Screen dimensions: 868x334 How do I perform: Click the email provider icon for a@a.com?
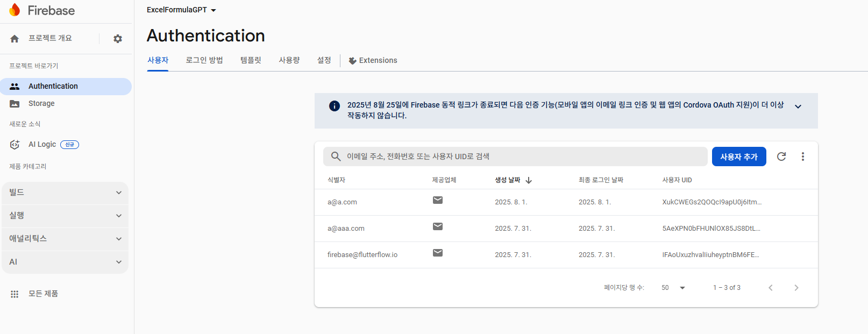[438, 200]
